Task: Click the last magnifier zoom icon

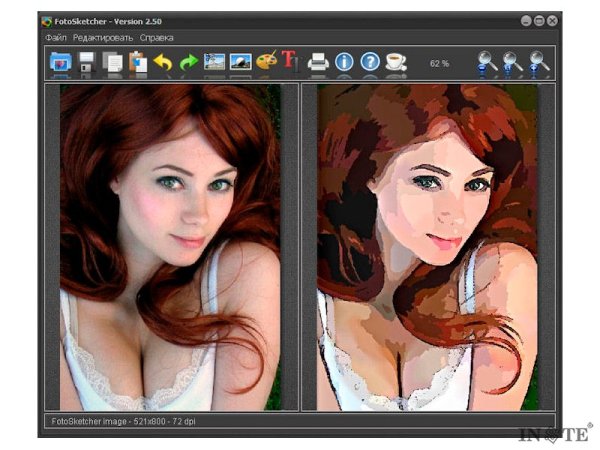Action: tap(539, 62)
